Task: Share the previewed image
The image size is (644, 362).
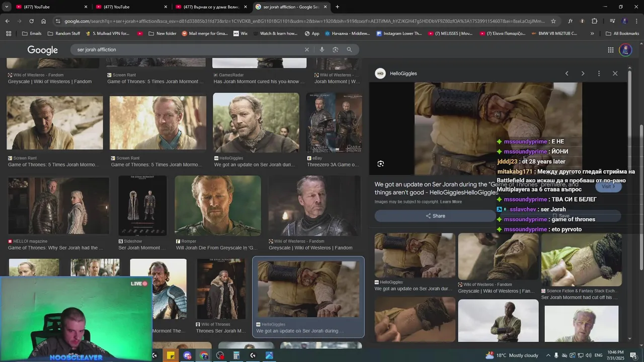Action: [x=435, y=216]
